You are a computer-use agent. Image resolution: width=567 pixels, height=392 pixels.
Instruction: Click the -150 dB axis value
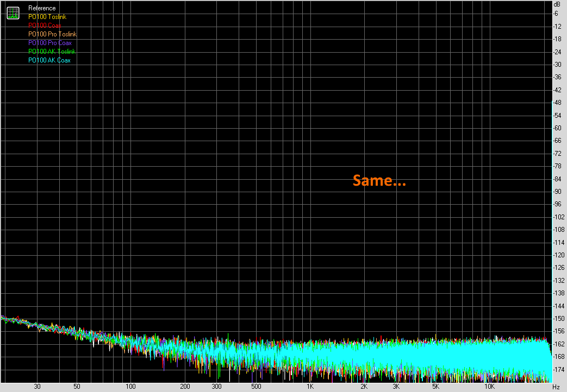559,319
